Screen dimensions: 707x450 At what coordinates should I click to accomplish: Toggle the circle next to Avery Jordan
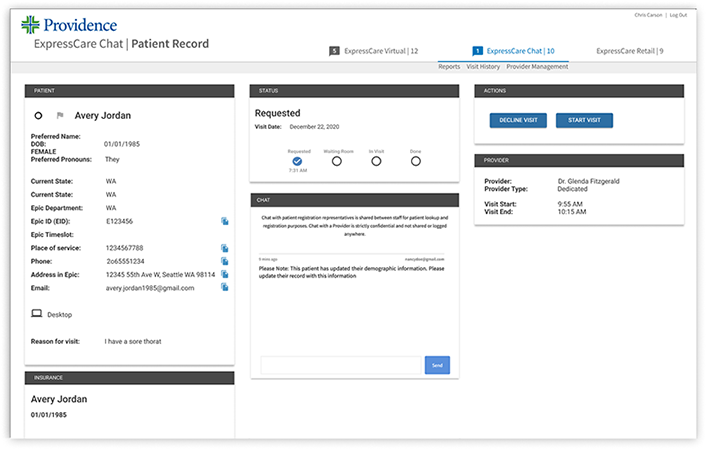(x=38, y=116)
